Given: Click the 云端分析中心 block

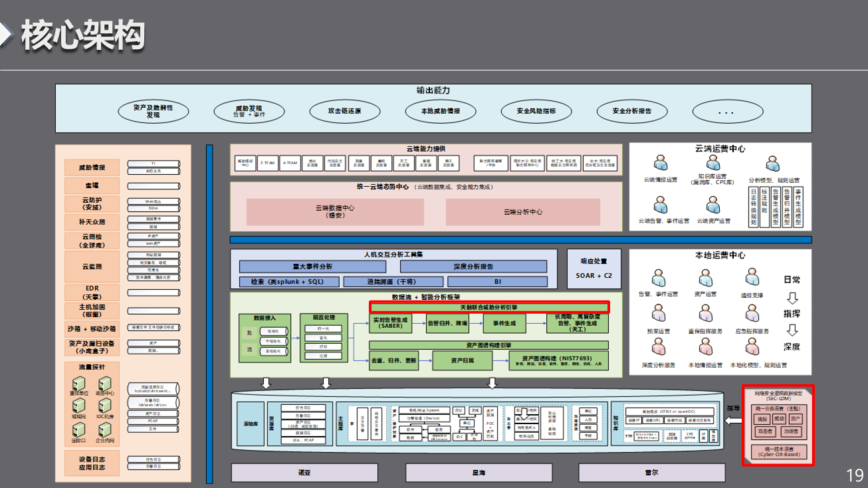Looking at the screenshot, I should coord(523,211).
